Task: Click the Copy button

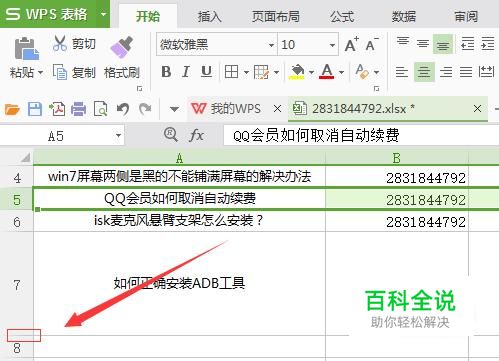Action: coord(74,72)
